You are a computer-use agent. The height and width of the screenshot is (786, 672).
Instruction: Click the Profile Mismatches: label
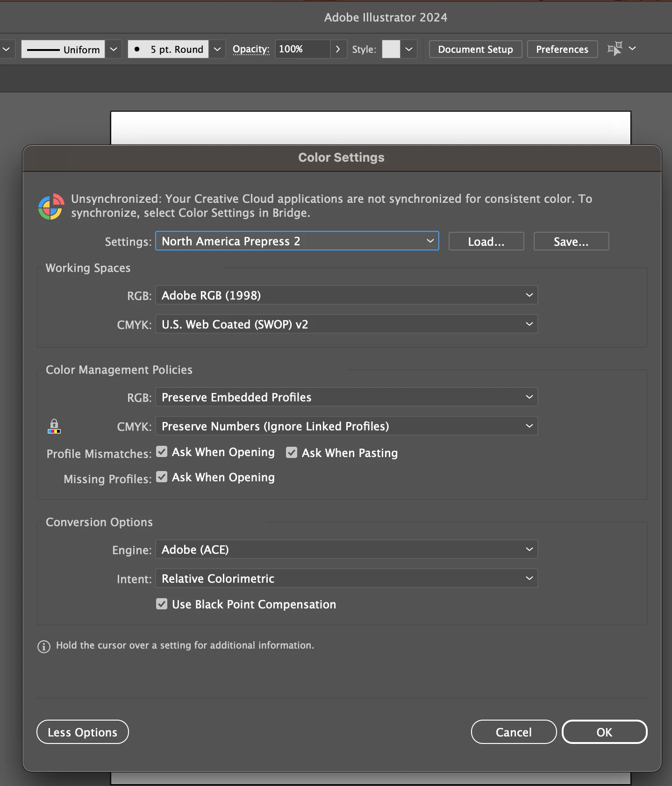pos(99,454)
